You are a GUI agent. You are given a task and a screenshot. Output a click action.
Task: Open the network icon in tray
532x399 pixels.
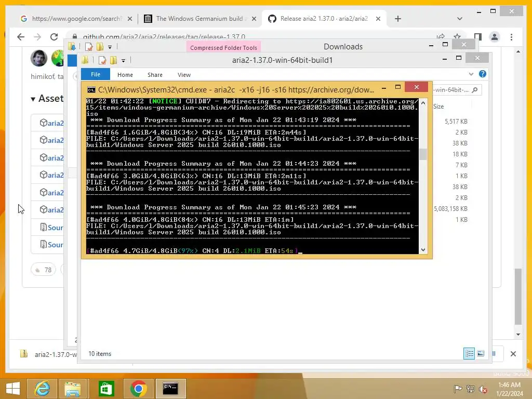(x=470, y=389)
